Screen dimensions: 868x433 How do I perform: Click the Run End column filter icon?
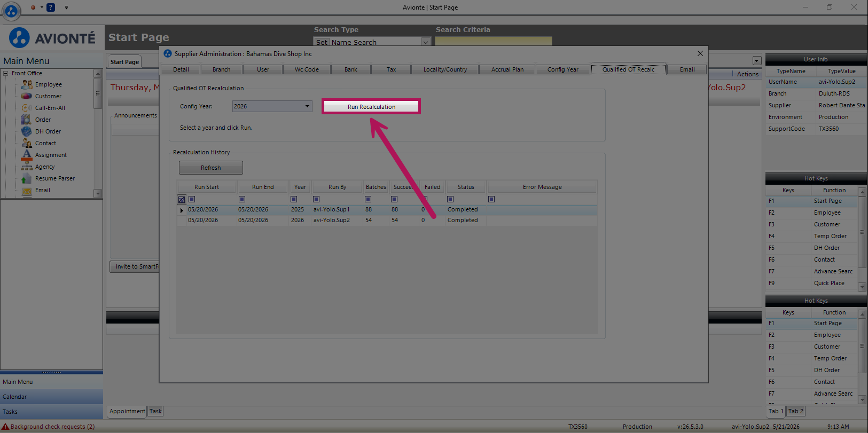tap(242, 199)
